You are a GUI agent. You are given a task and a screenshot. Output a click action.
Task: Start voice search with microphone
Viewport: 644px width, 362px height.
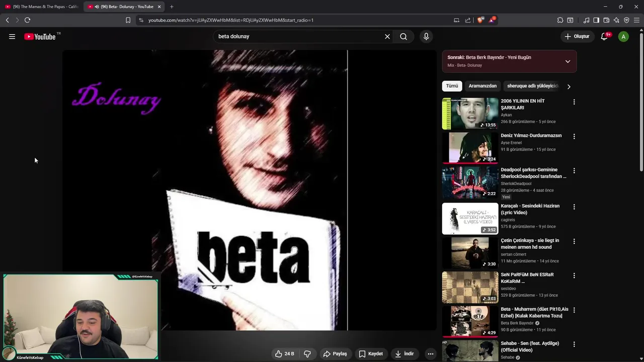(426, 36)
